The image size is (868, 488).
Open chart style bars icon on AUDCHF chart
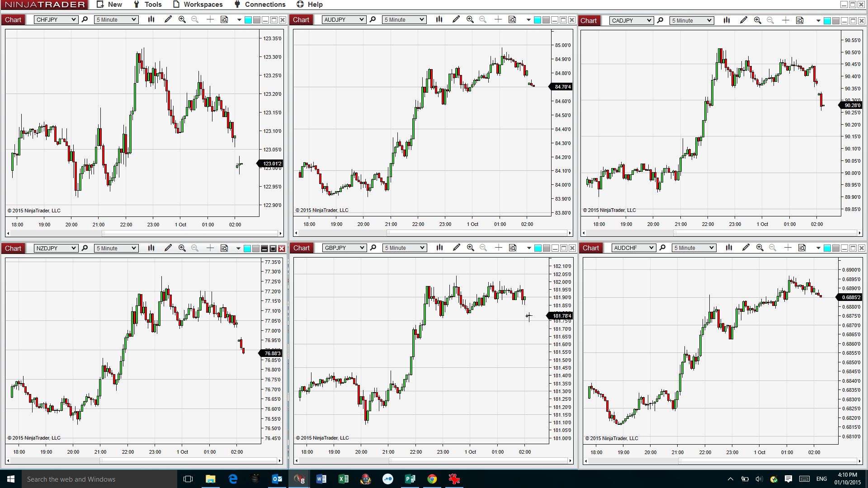729,248
